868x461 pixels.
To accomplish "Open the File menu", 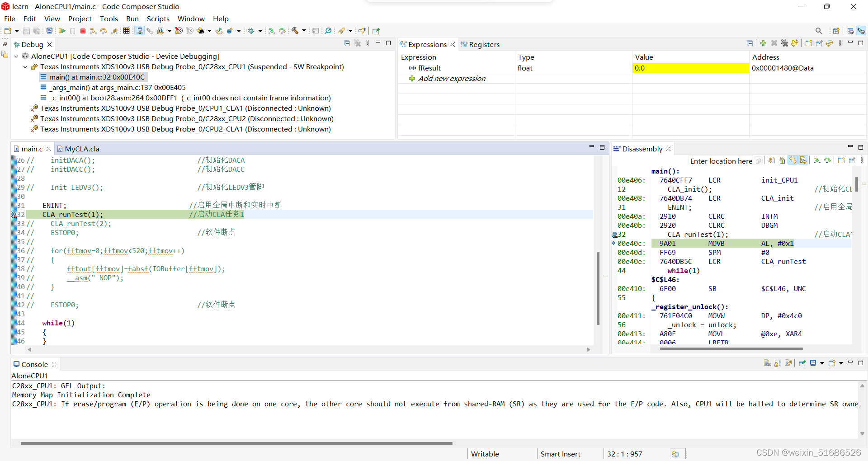I will pos(9,19).
